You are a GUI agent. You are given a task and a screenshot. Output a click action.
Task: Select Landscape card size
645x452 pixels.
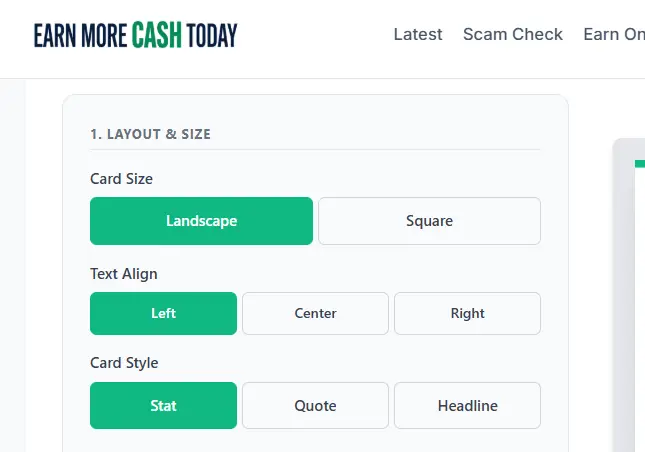pos(201,221)
